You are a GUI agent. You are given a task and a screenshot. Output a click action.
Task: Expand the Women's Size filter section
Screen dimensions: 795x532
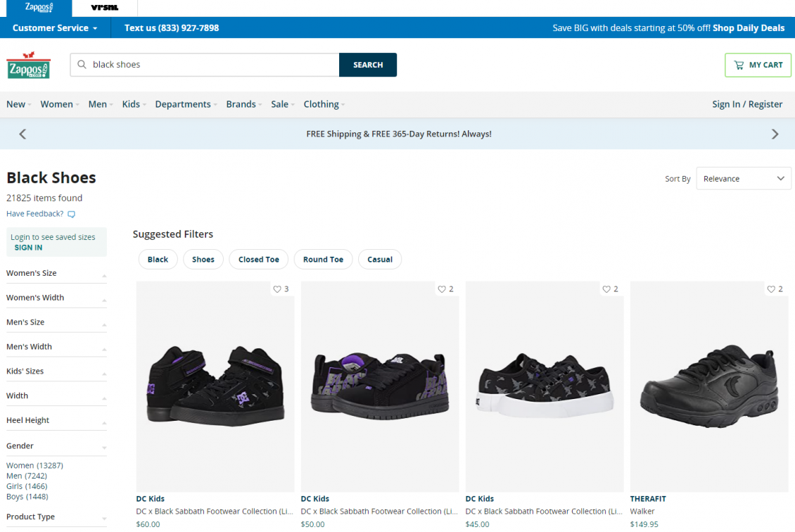tap(56, 273)
